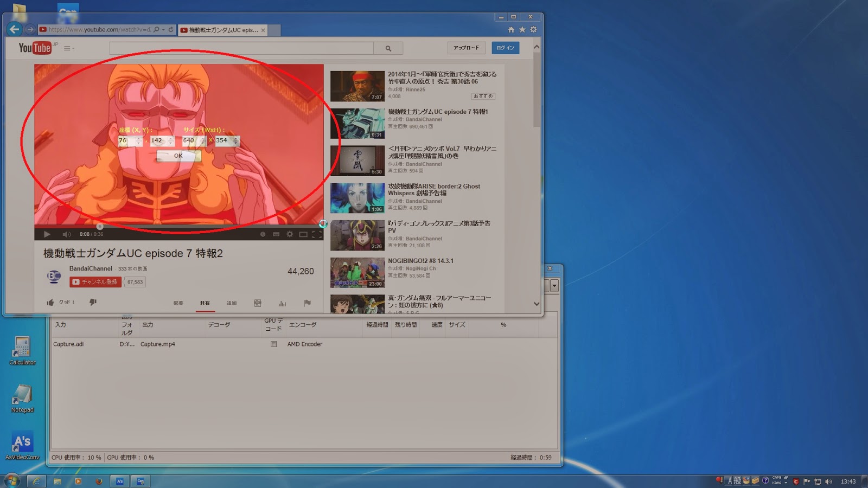Select the Capture.adi row in converter
Viewport: 868px width, 488px height.
pos(304,344)
